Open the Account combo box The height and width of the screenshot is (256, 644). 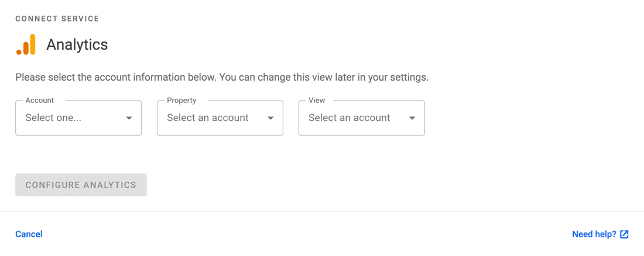click(78, 117)
